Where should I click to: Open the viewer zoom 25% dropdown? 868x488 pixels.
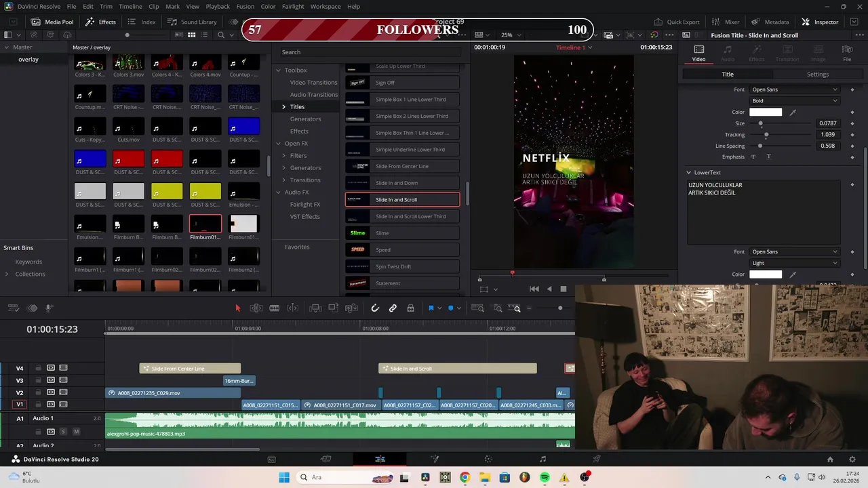(510, 35)
